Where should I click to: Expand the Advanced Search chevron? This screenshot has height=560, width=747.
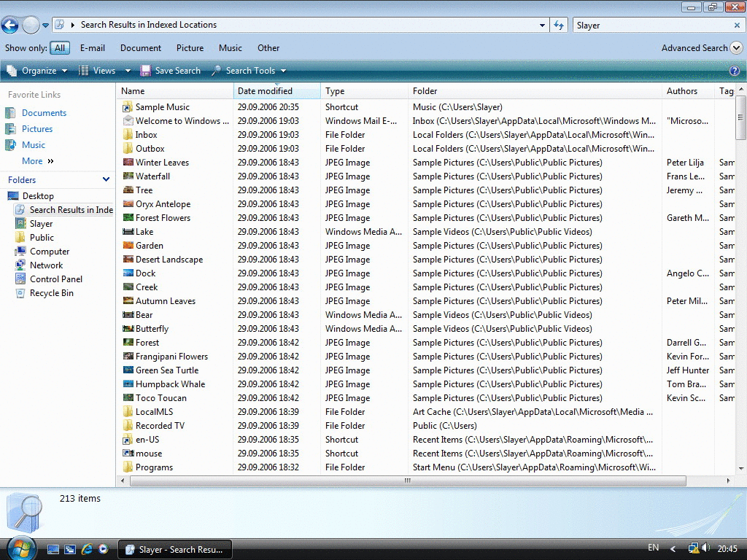[x=736, y=47]
